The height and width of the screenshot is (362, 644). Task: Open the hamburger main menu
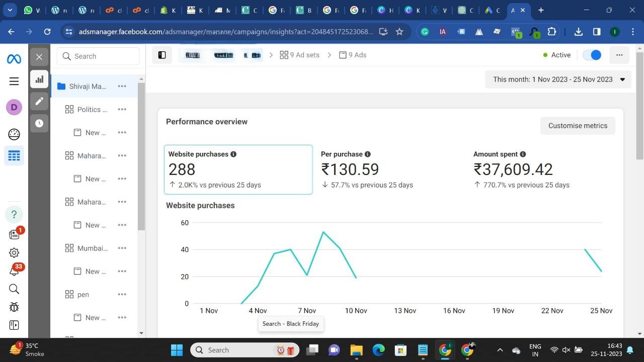pyautogui.click(x=14, y=81)
